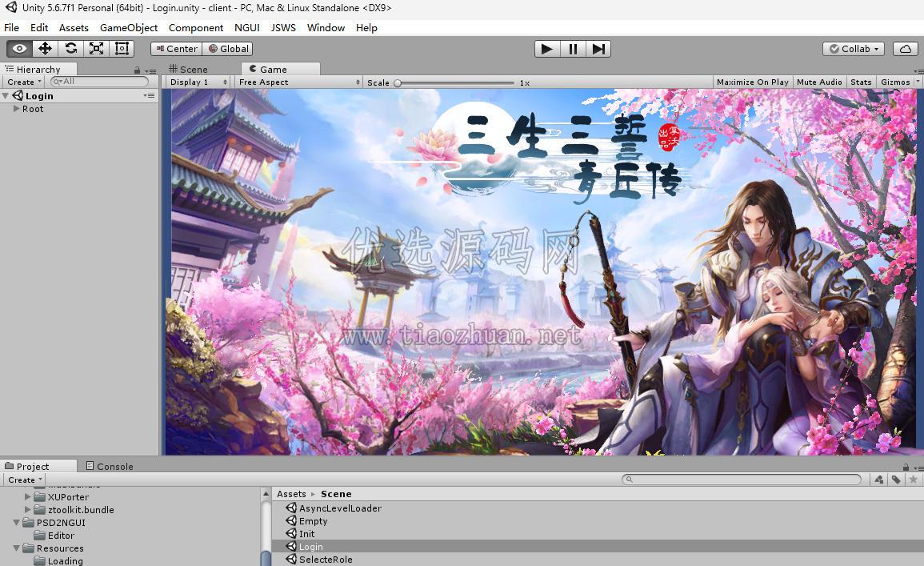
Task: Click the Scale slider in Game view
Action: click(455, 83)
